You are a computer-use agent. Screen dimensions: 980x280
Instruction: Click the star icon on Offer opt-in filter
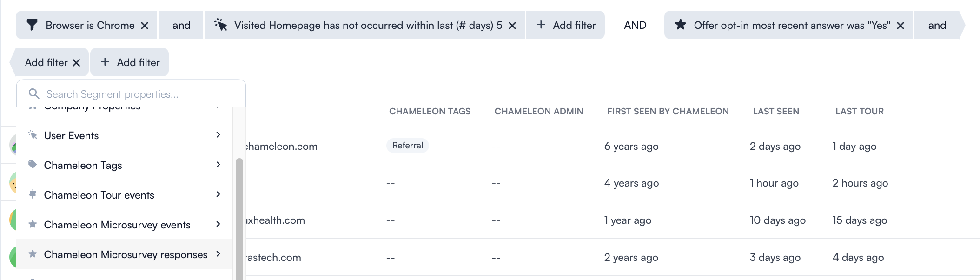click(681, 25)
